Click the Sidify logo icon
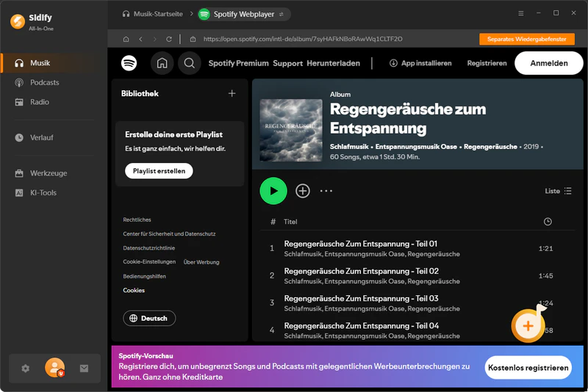 [x=17, y=21]
